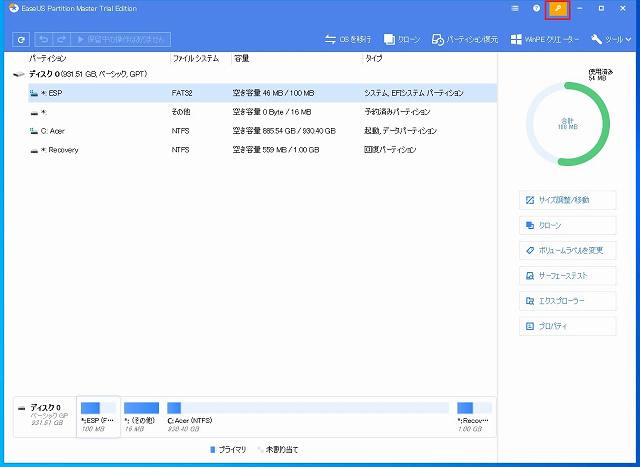This screenshot has width=640, height=467.
Task: Click the orange activation key icon
Action: (558, 9)
